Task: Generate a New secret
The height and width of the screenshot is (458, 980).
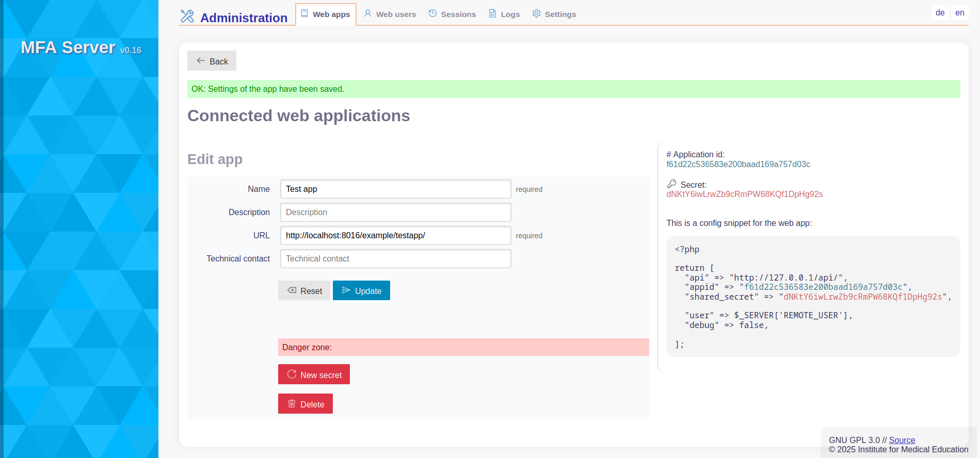Action: pyautogui.click(x=314, y=374)
